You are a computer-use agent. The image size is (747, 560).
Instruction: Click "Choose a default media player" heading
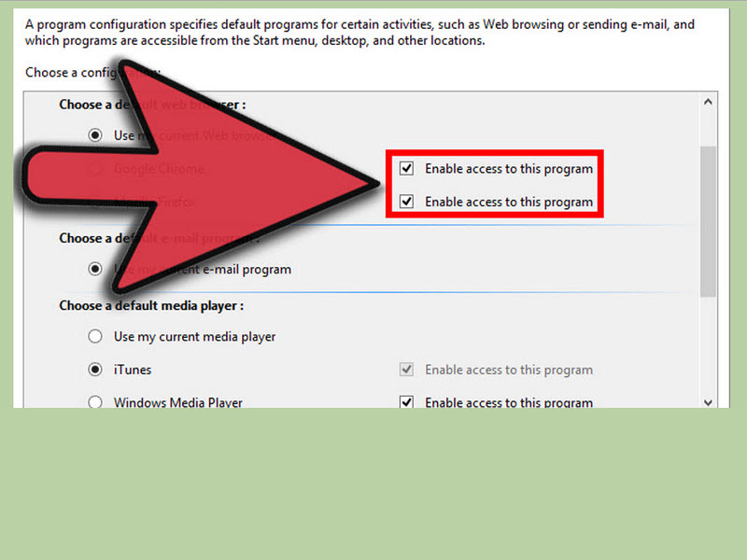151,306
